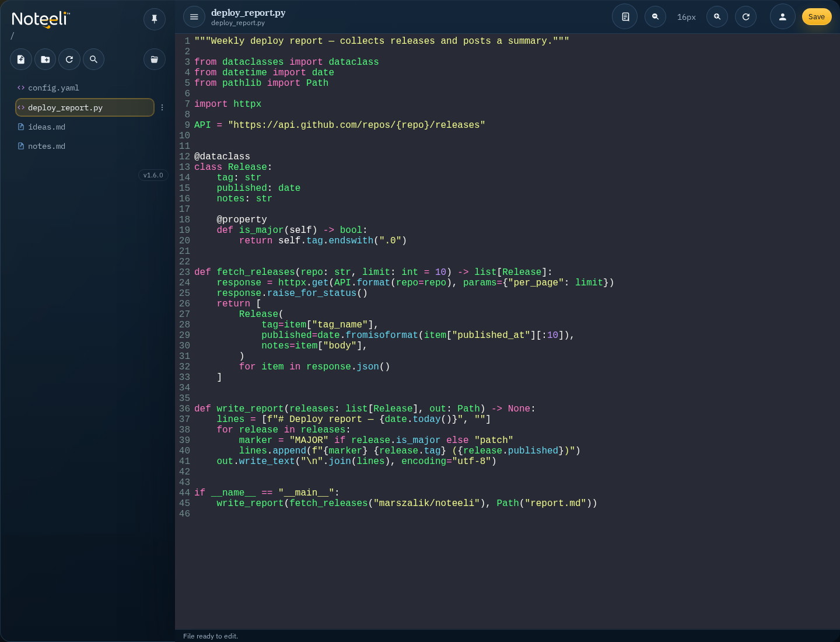Select deploy_report.py in the file list
This screenshot has width=840, height=642.
point(85,107)
